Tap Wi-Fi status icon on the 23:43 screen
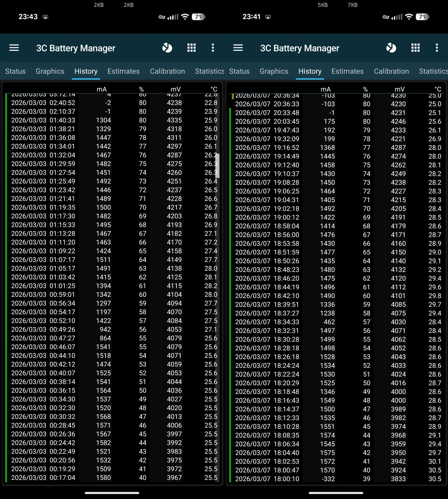 [185, 17]
